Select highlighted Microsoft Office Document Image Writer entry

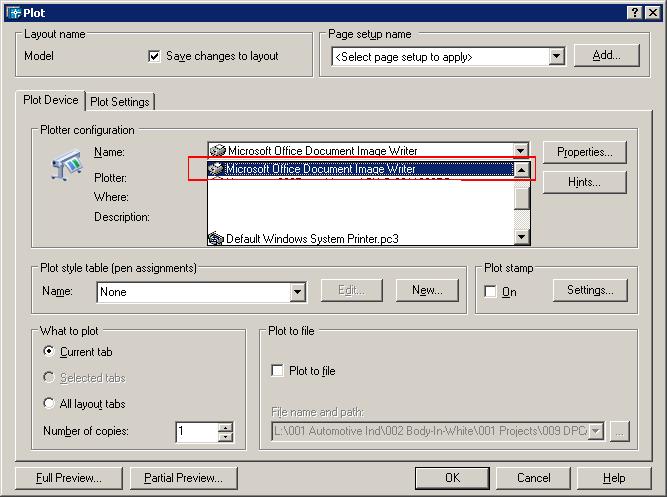tap(361, 169)
